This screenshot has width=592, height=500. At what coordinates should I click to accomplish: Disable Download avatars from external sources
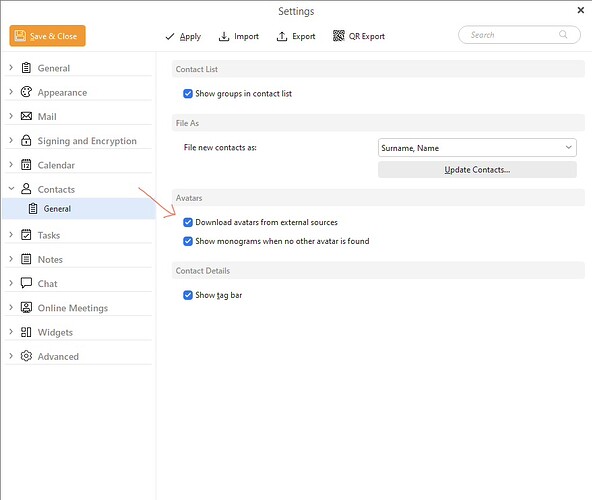click(188, 222)
